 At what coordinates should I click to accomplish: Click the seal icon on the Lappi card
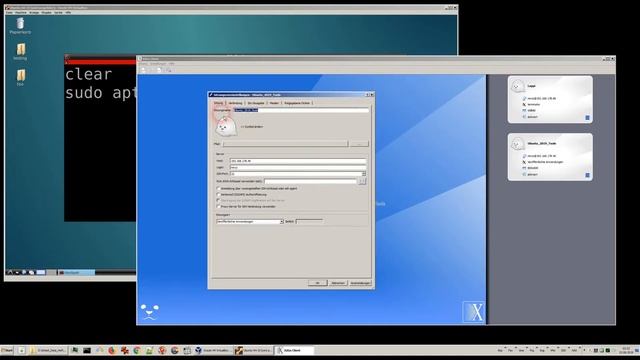518,86
